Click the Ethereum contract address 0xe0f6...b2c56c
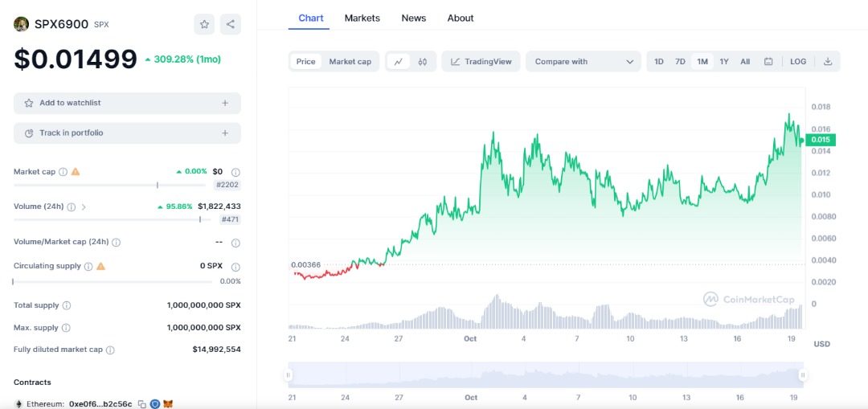Screen dimensions: 868x409 pyautogui.click(x=100, y=404)
